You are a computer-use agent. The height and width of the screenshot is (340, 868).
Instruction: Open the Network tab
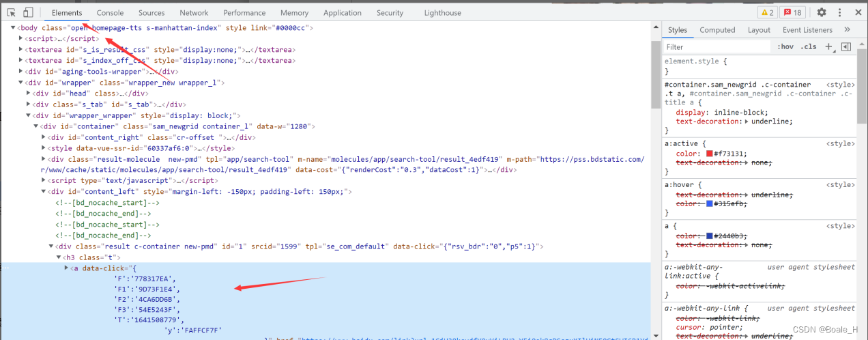pos(194,12)
